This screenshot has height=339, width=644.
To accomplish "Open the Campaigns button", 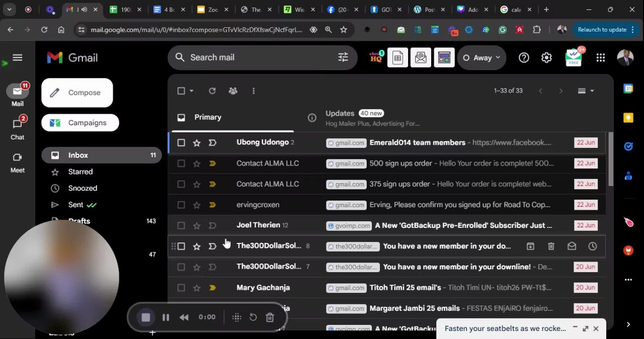I will tap(80, 123).
